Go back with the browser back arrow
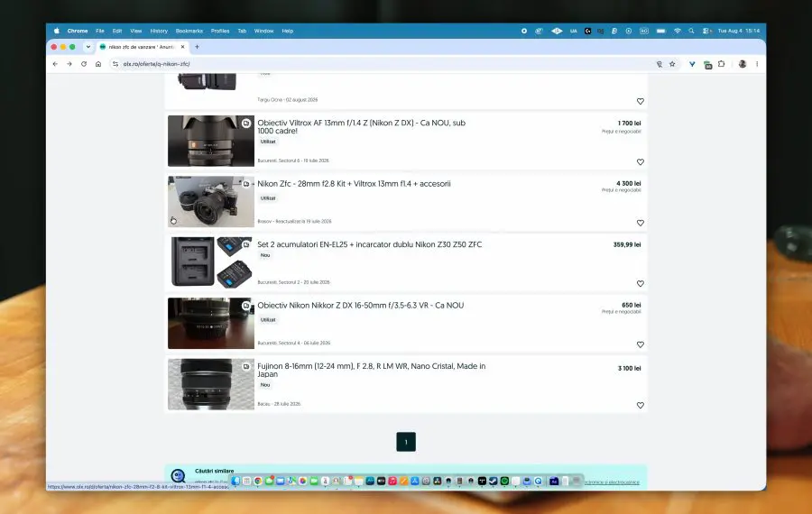The width and height of the screenshot is (812, 514). pos(55,64)
